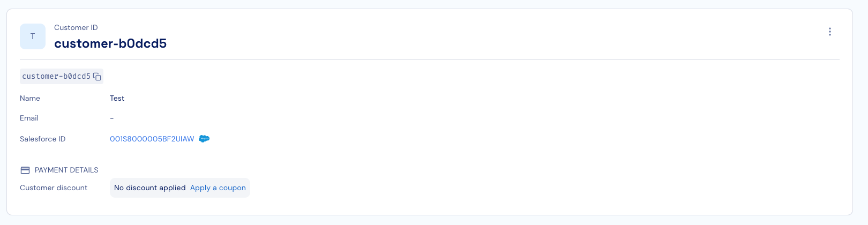Click the customer-b0dcd5 heading title
The image size is (868, 225).
point(110,43)
